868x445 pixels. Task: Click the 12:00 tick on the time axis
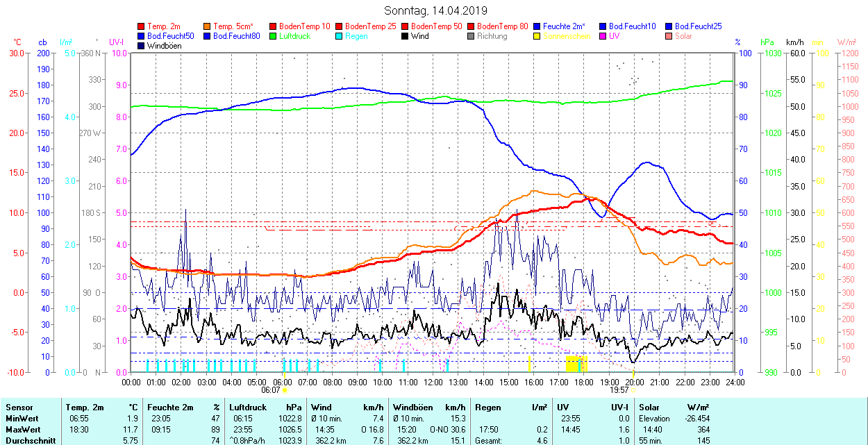(433, 382)
